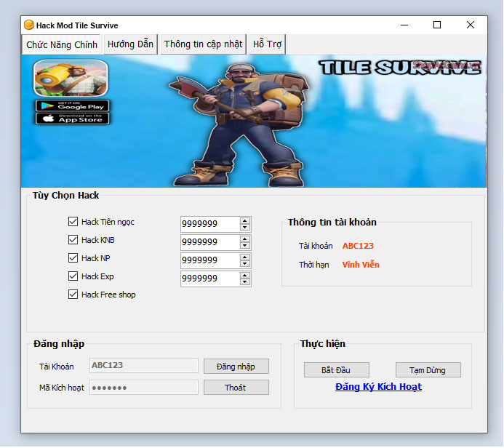Click the Thoát button
The height and width of the screenshot is (448, 504).
click(x=236, y=388)
